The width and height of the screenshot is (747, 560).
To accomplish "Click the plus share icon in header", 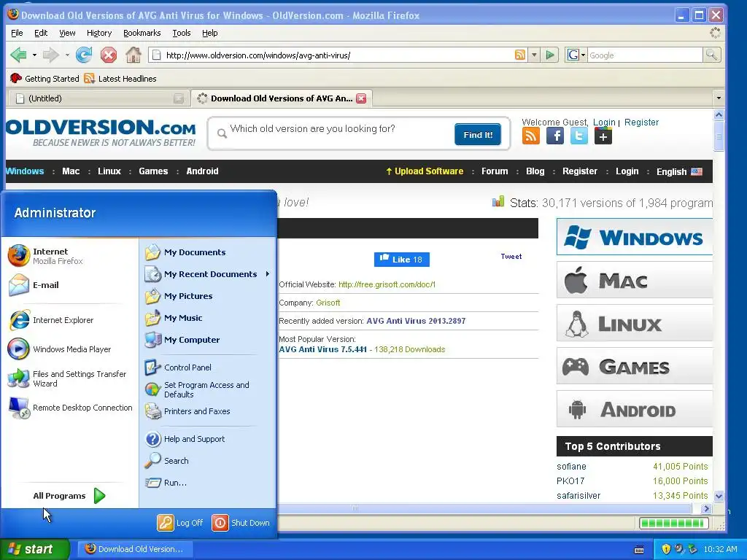I will click(x=603, y=136).
